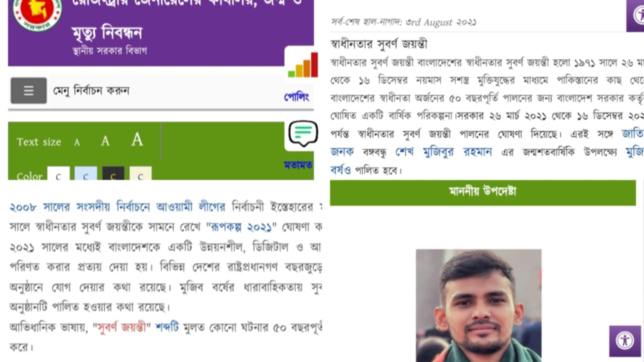Select the largest text size A
The width and height of the screenshot is (644, 362).
[137, 139]
